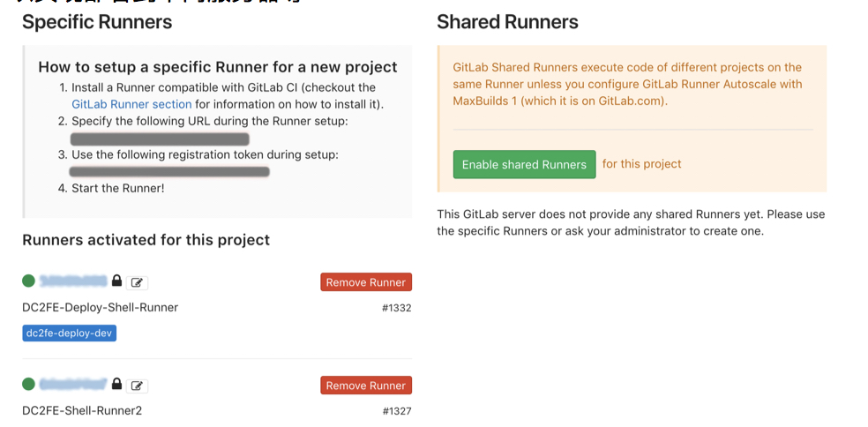Open blurred token link of DC2FE-Deploy-Shell-Runner
Screen dimensions: 868x427
tap(73, 281)
